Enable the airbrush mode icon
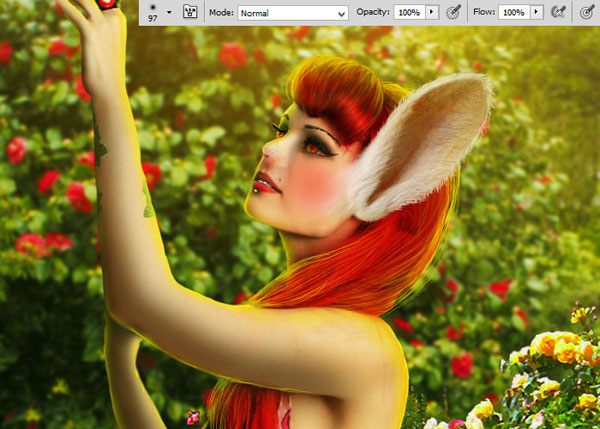The height and width of the screenshot is (429, 600). click(558, 12)
